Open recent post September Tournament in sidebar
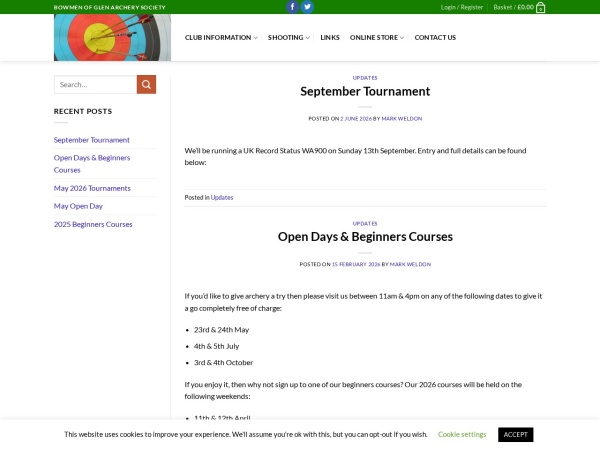This screenshot has width=600, height=450. [x=91, y=140]
